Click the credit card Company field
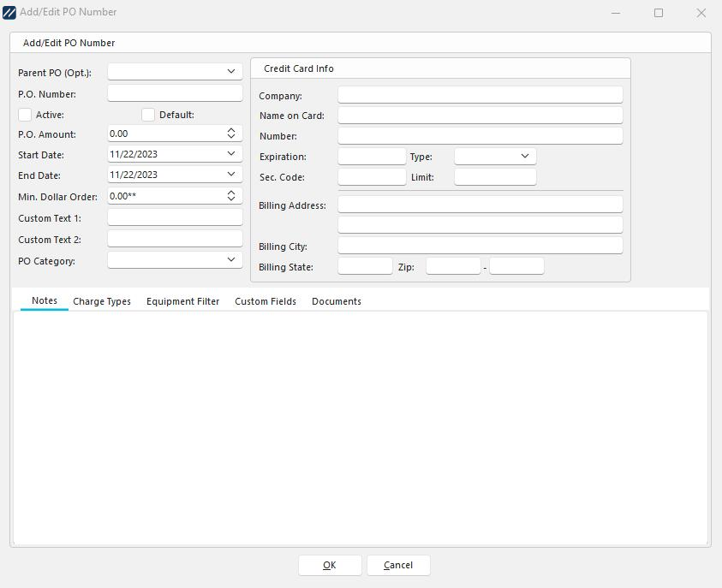 tap(480, 95)
